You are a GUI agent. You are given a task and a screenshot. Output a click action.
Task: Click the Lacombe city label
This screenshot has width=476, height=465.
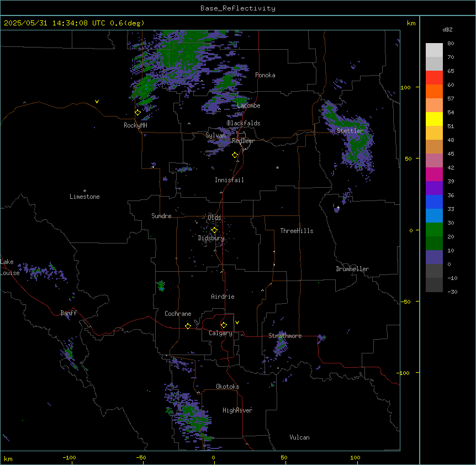248,105
